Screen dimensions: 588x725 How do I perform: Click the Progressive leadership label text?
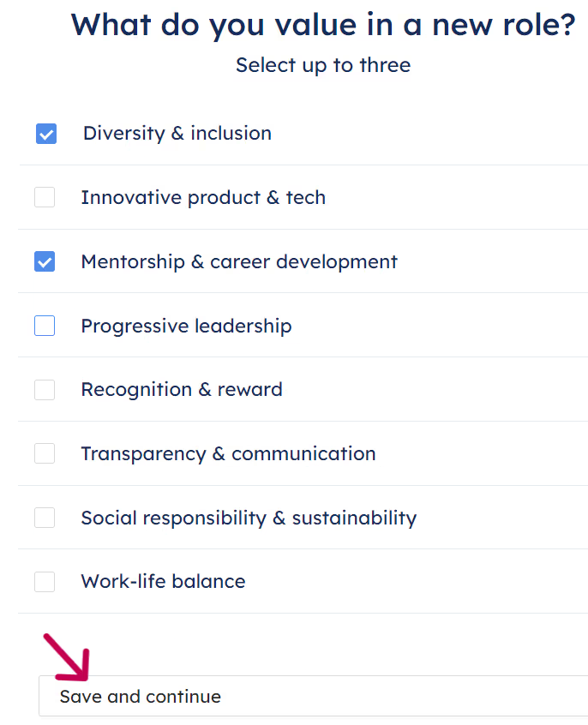pos(186,326)
